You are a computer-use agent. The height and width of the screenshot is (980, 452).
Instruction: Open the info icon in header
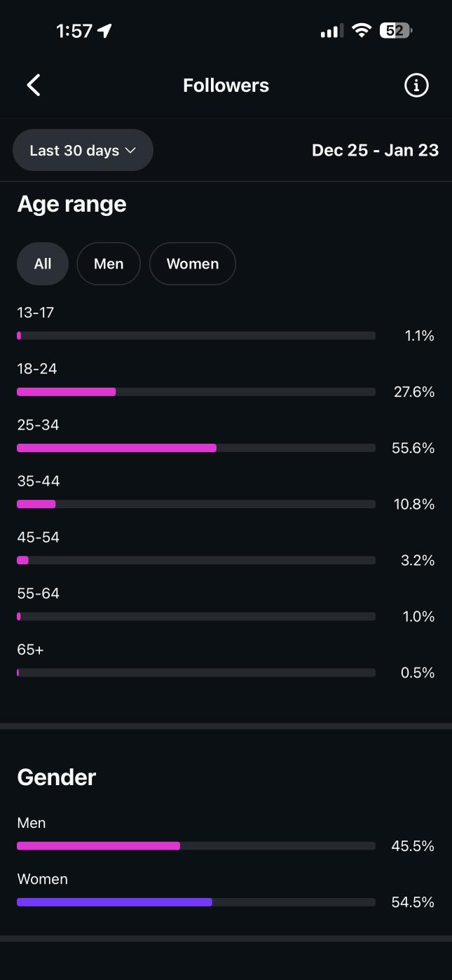(x=416, y=86)
